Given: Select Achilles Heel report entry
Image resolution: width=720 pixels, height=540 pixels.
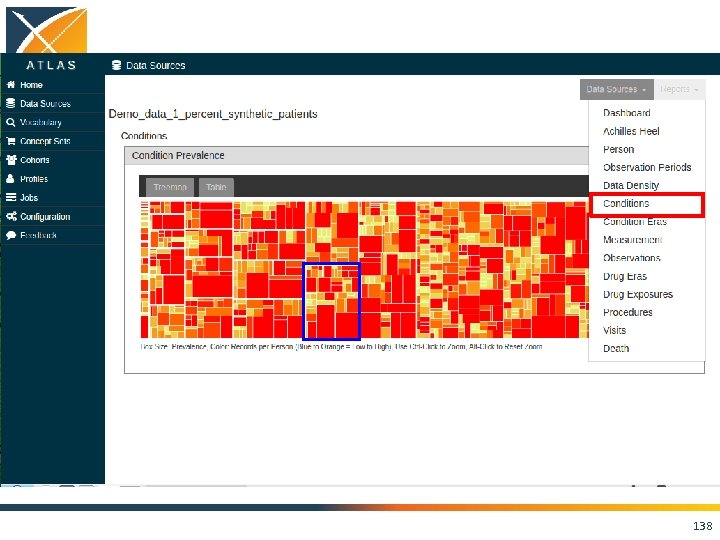Looking at the screenshot, I should point(631,131).
